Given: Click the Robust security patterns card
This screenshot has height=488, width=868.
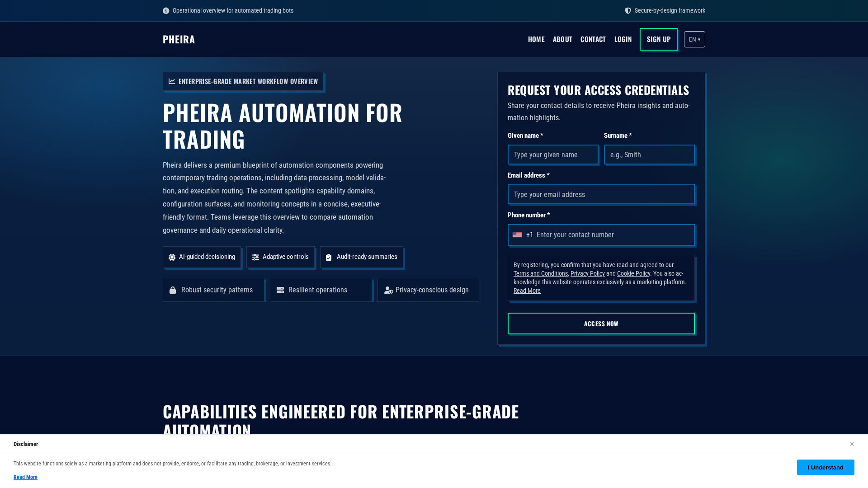Looking at the screenshot, I should point(213,290).
